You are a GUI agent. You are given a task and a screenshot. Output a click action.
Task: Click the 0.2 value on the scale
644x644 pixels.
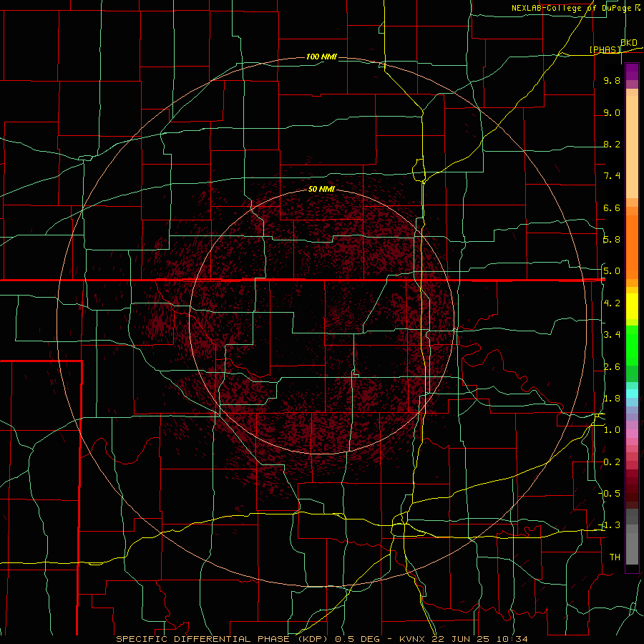click(x=612, y=462)
